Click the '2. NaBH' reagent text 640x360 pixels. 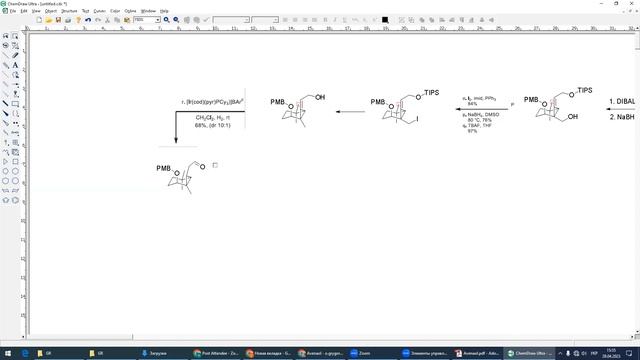622,117
